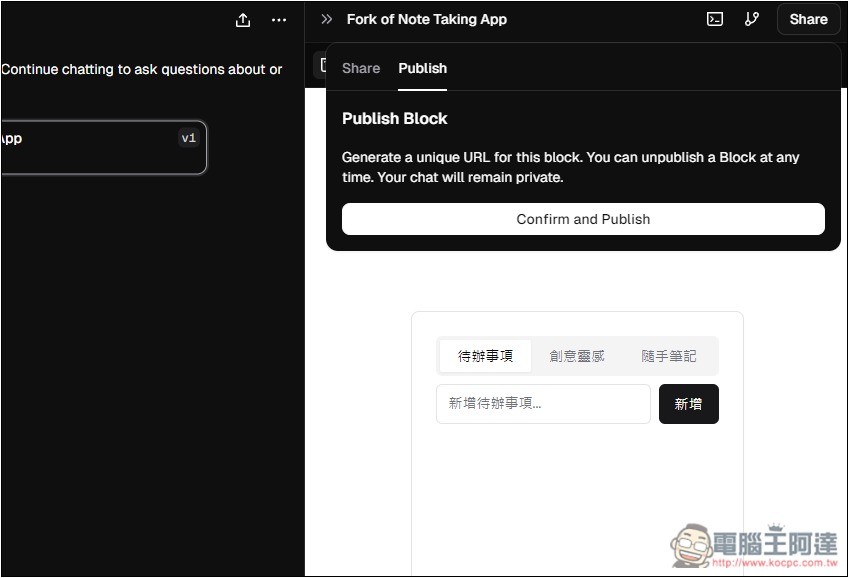Collapse panel with the double chevron icon
The image size is (849, 578).
[x=326, y=20]
